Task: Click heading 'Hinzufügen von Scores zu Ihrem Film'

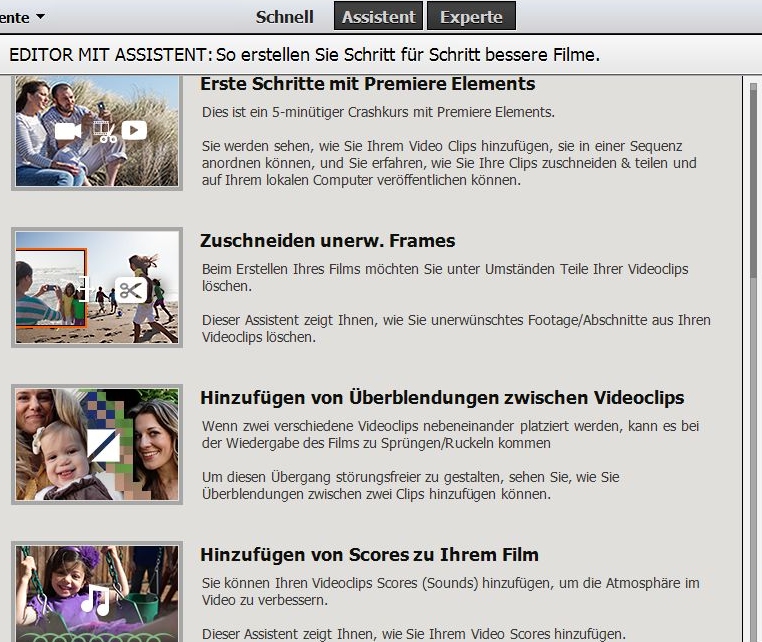Action: tap(369, 555)
